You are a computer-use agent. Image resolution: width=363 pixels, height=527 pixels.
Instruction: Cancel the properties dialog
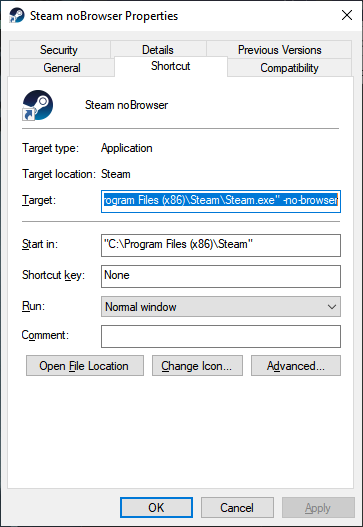point(237,508)
